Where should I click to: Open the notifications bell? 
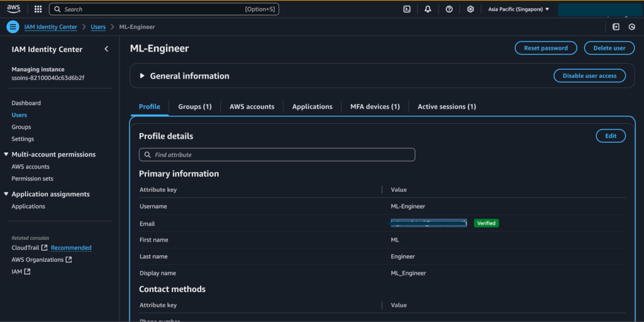click(428, 9)
